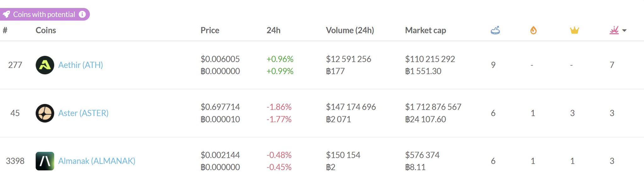Click the Coins column header
This screenshot has height=184, width=644.
click(x=46, y=30)
